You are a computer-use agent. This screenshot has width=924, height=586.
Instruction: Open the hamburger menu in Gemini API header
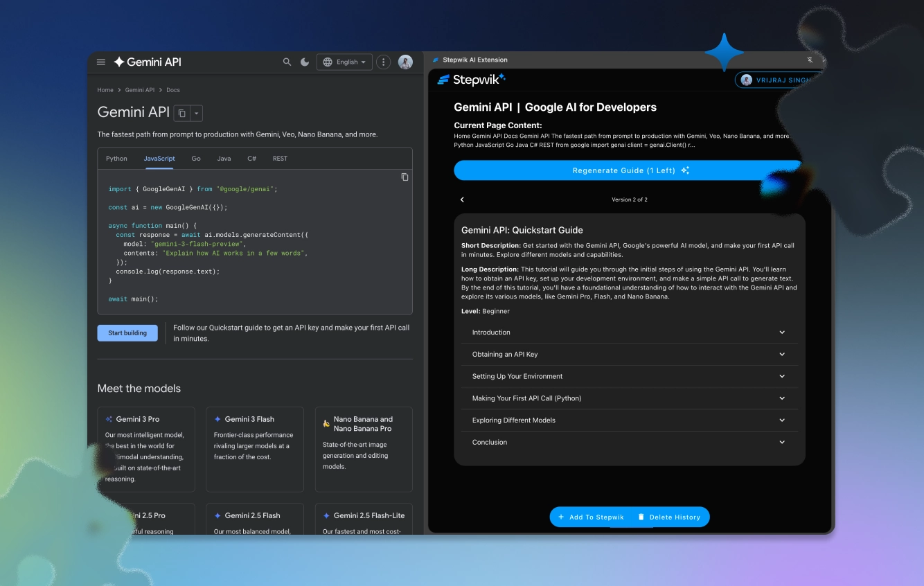101,62
